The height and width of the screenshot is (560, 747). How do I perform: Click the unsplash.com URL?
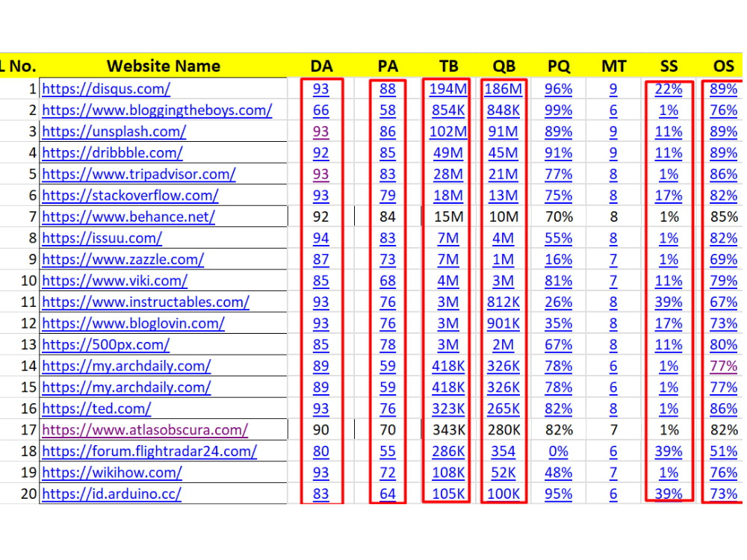click(x=114, y=132)
